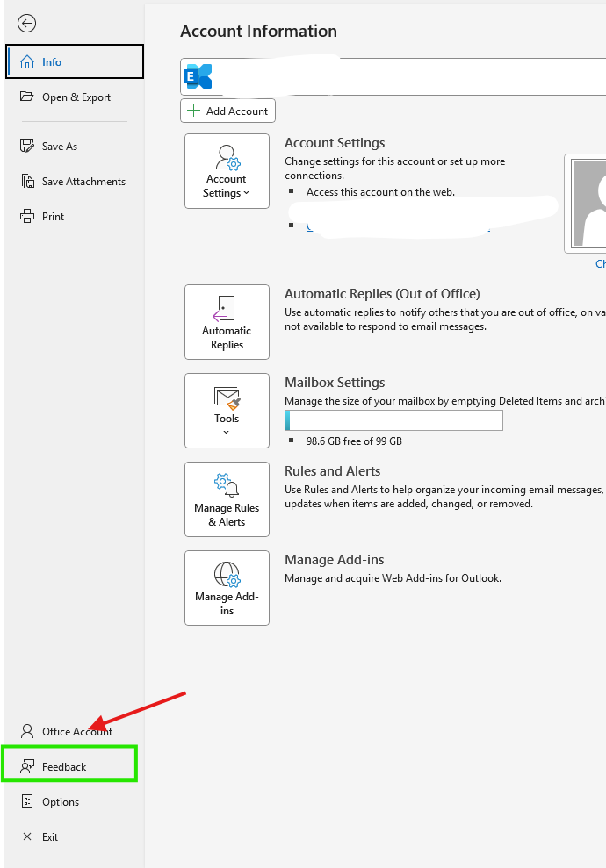The height and width of the screenshot is (868, 606).
Task: Click the green plus Add Account icon
Action: (x=193, y=111)
